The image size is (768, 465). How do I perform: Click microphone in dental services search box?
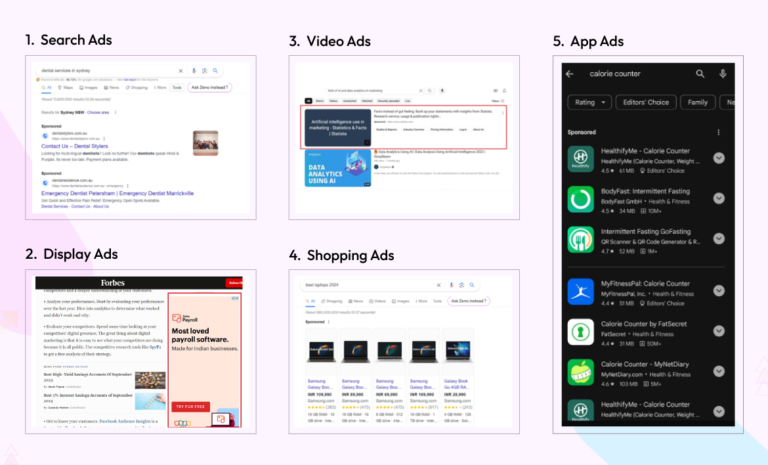[x=194, y=71]
